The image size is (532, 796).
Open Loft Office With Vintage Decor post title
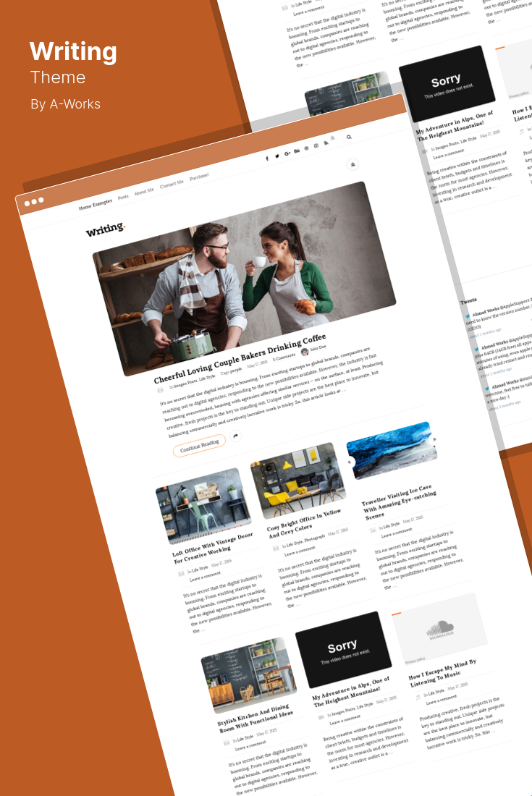pos(213,548)
